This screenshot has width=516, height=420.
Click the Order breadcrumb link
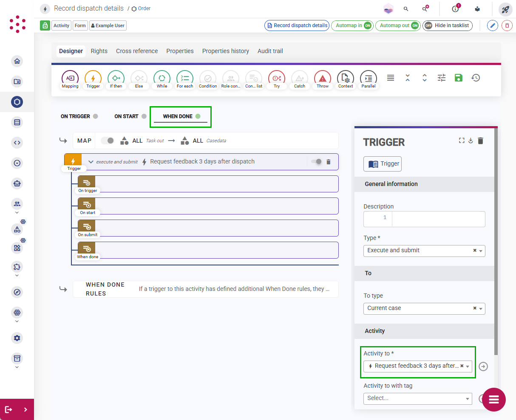click(141, 8)
